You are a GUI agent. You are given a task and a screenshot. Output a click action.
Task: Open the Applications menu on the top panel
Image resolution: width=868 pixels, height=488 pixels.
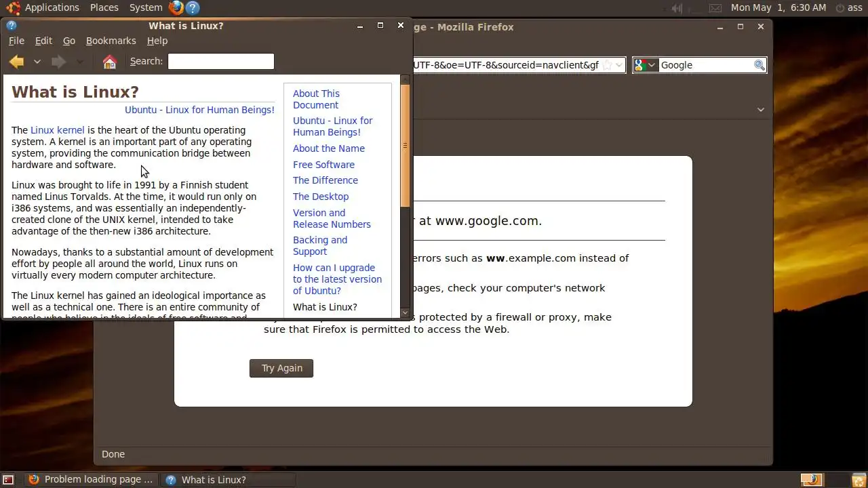(52, 7)
